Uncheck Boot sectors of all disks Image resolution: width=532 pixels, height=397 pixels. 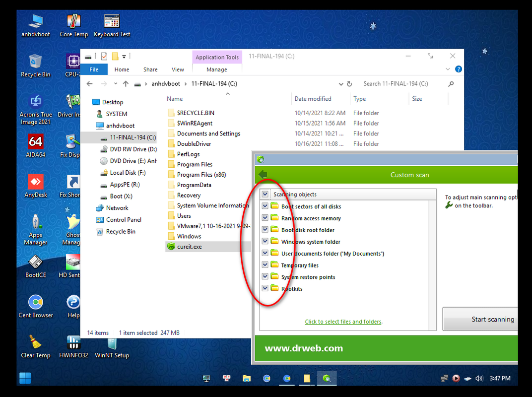265,206
